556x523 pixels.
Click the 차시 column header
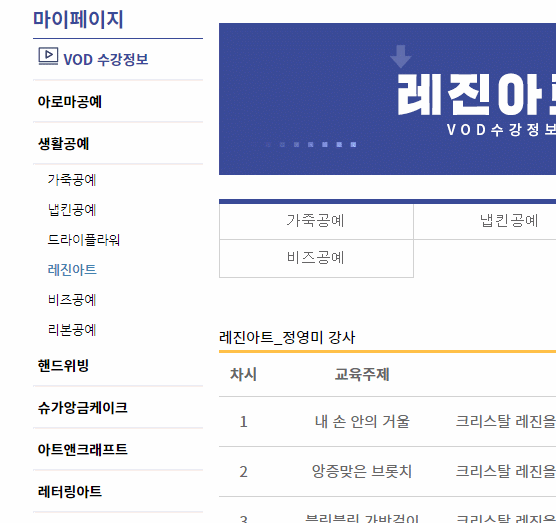(x=243, y=374)
